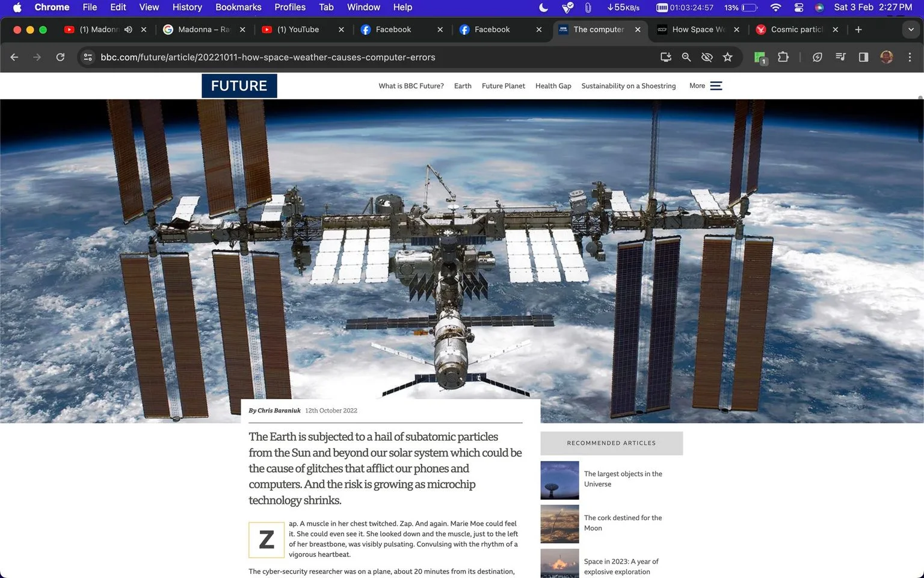Reload the page with the refresh icon

60,57
